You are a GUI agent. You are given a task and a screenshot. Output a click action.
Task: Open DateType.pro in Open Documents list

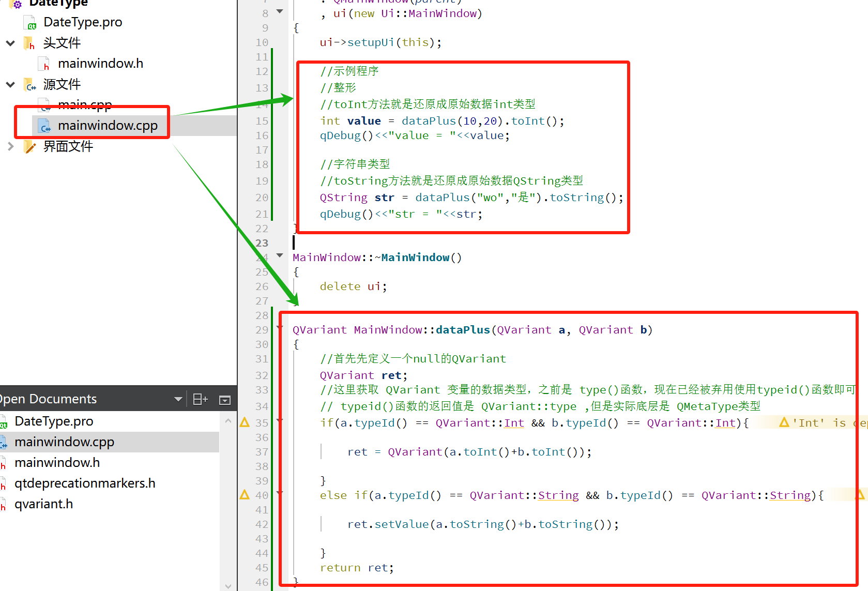pos(54,421)
